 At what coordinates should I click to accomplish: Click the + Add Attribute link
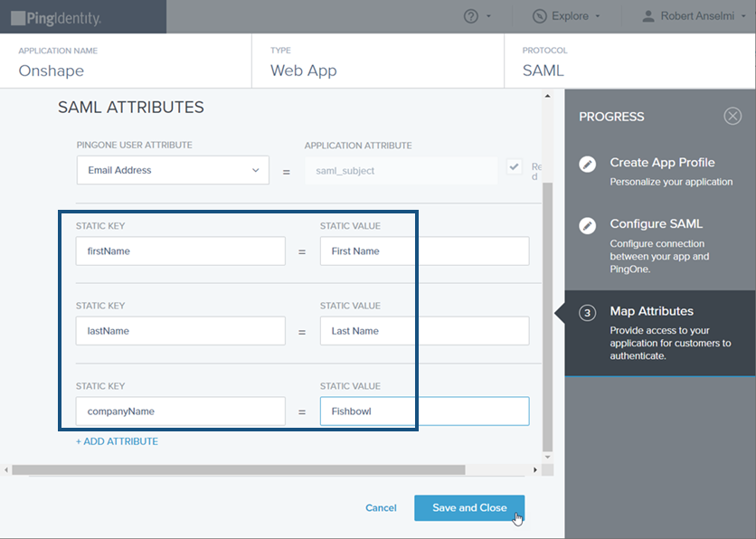(x=117, y=441)
